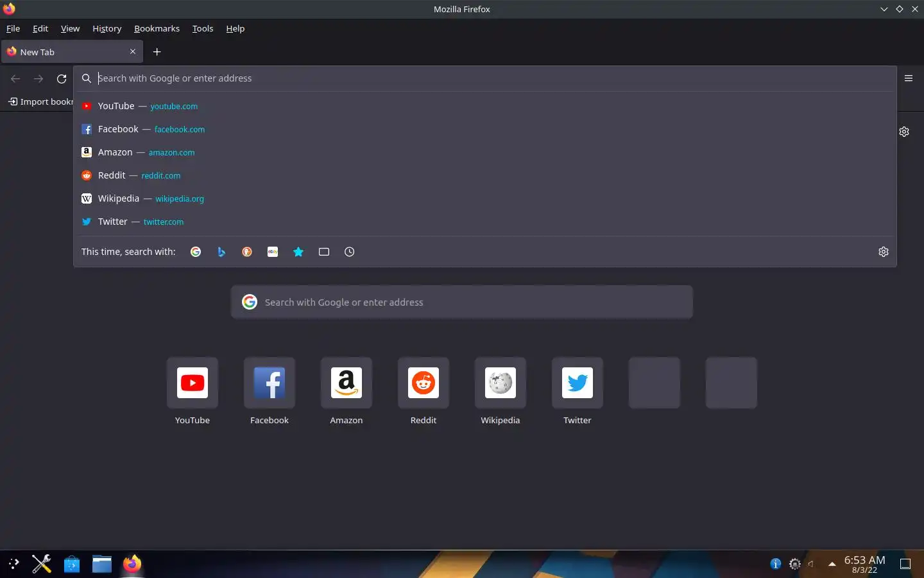The image size is (924, 578).
Task: Choose Reddit suggestion in address dropdown
Action: pyautogui.click(x=485, y=175)
